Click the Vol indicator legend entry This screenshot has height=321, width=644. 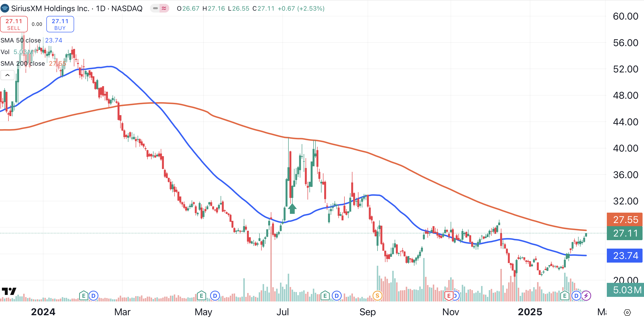click(x=5, y=52)
